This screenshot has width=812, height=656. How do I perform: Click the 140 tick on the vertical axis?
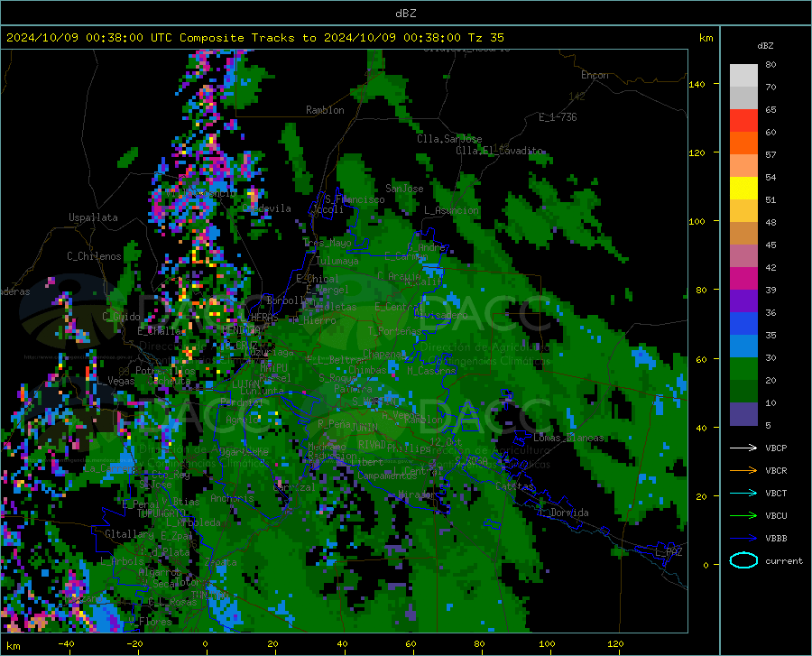pos(697,84)
